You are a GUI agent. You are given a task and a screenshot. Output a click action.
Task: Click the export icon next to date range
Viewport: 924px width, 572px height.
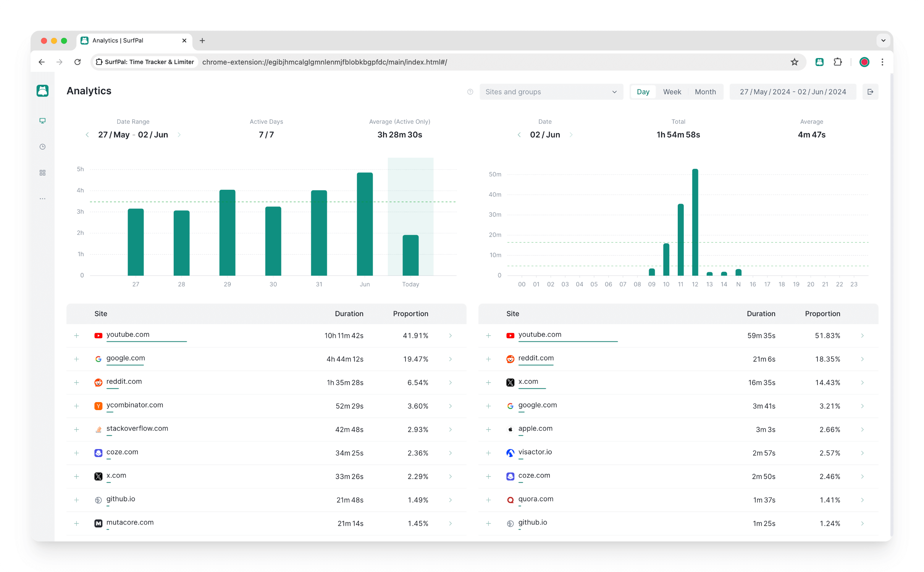(870, 92)
